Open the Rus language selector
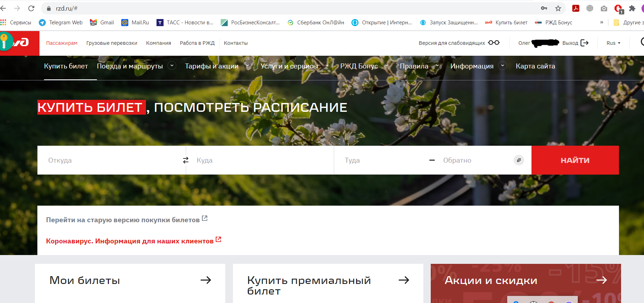The width and height of the screenshot is (644, 303). (x=613, y=43)
